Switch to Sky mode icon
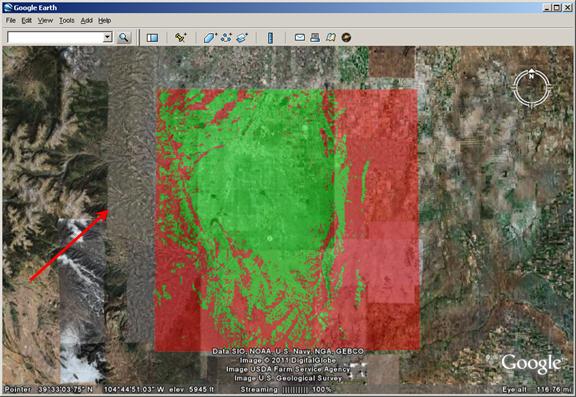This screenshot has height=397, width=576. (x=346, y=37)
